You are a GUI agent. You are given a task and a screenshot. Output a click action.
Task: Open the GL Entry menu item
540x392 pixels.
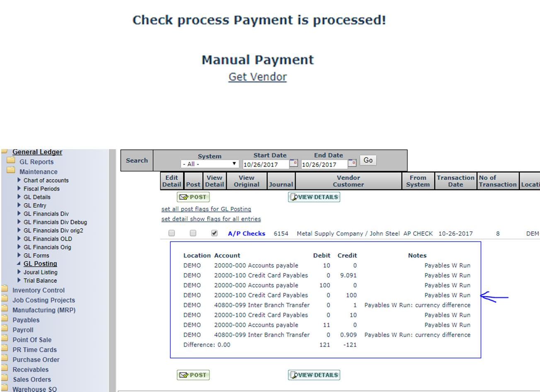[x=35, y=206]
